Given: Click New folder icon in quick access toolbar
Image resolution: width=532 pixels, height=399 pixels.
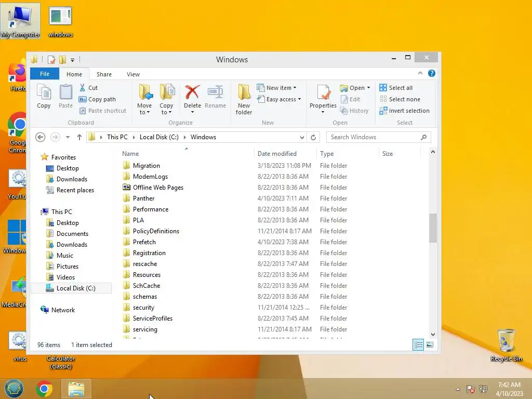Looking at the screenshot, I should 62,60.
